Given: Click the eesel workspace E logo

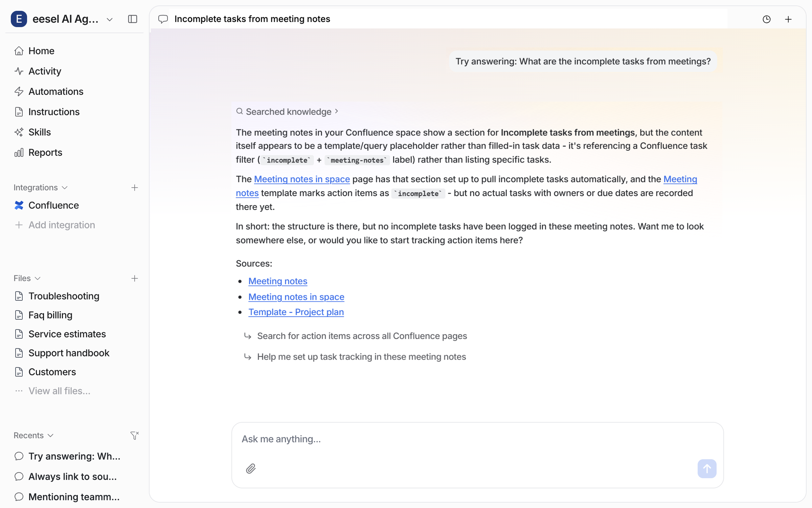Looking at the screenshot, I should [x=19, y=19].
